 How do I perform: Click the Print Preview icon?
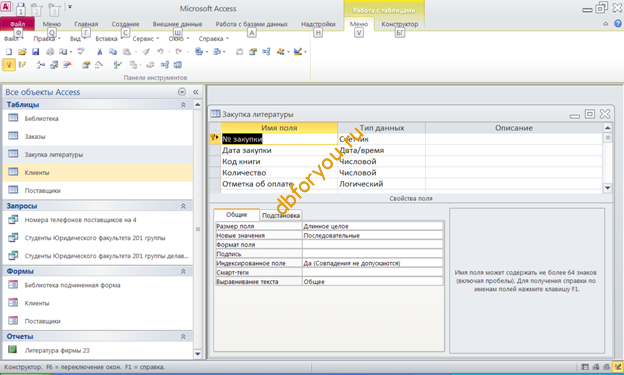pos(63,52)
